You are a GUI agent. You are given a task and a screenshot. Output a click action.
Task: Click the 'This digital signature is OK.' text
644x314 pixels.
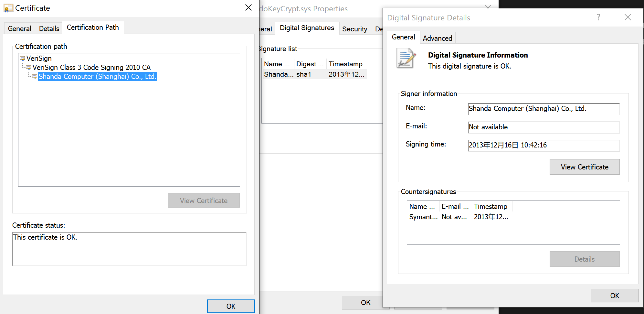coord(470,66)
